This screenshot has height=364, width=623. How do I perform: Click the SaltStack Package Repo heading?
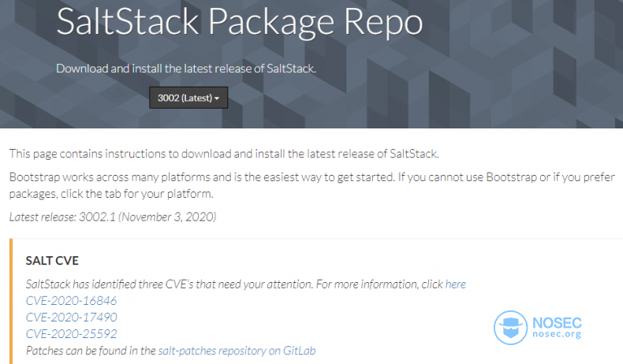240,22
